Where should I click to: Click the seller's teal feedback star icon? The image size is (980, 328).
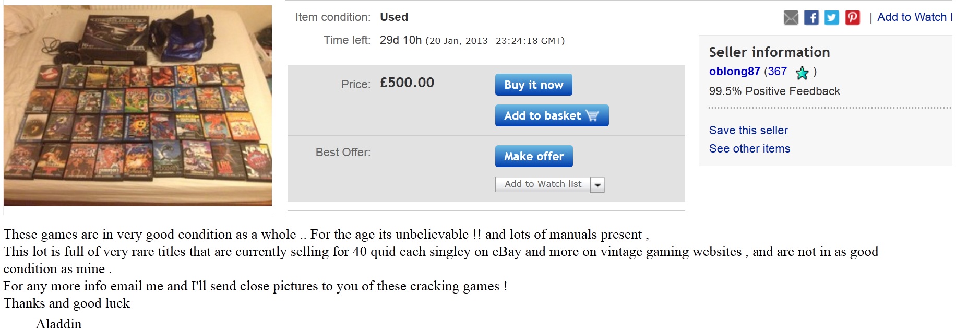point(802,73)
